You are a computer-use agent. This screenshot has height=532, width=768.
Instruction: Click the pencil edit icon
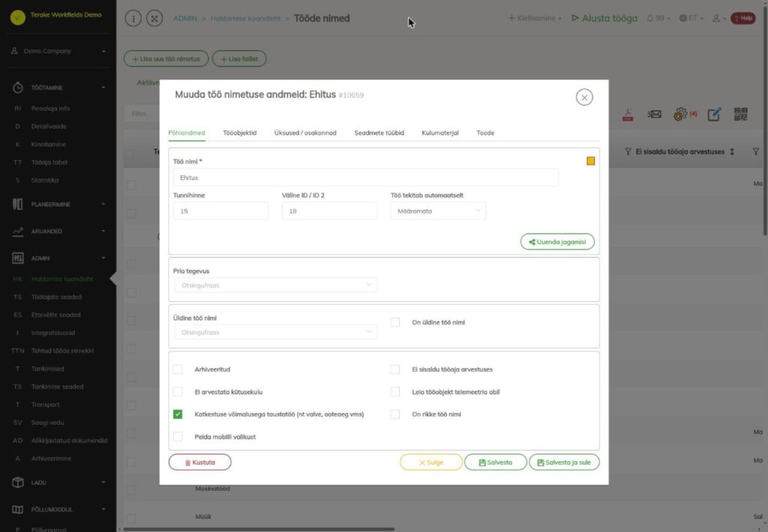[714, 115]
